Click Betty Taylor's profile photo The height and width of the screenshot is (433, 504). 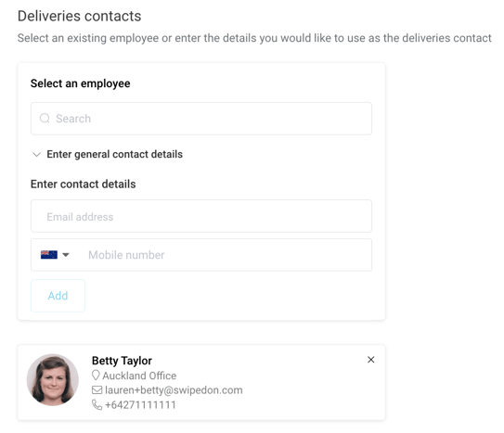coord(53,380)
